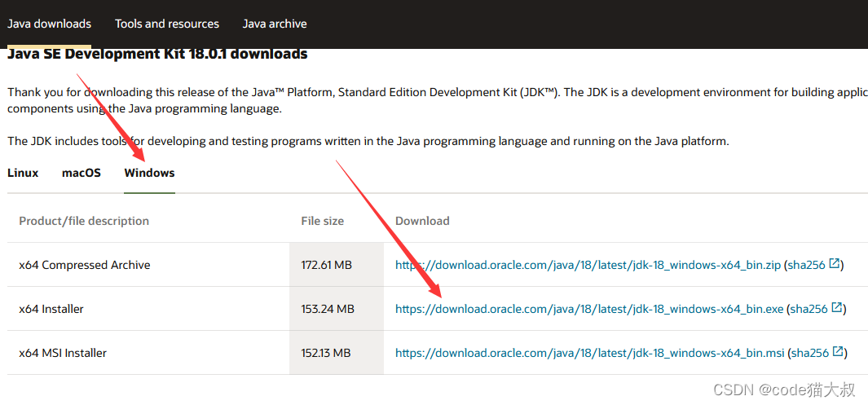Open sha256 link for the exe installer

click(x=809, y=309)
